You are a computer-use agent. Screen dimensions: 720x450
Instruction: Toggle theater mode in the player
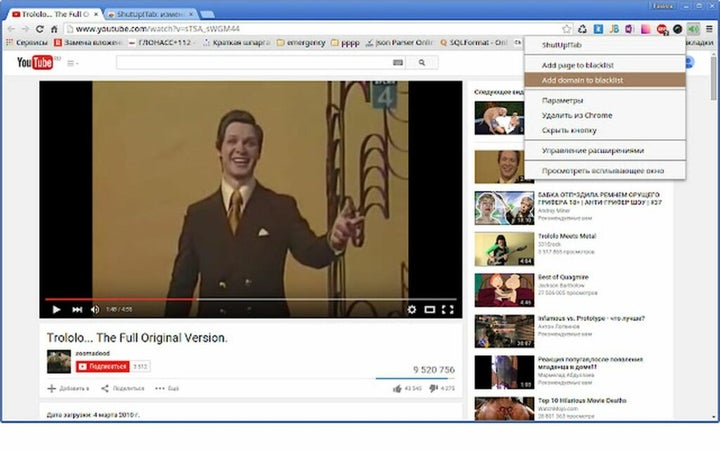(429, 309)
